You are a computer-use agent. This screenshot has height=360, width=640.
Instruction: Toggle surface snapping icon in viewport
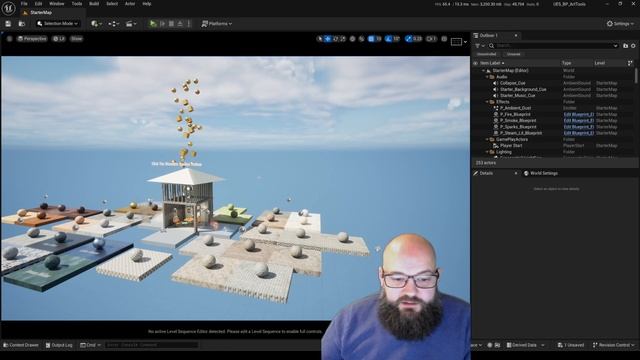coord(362,39)
